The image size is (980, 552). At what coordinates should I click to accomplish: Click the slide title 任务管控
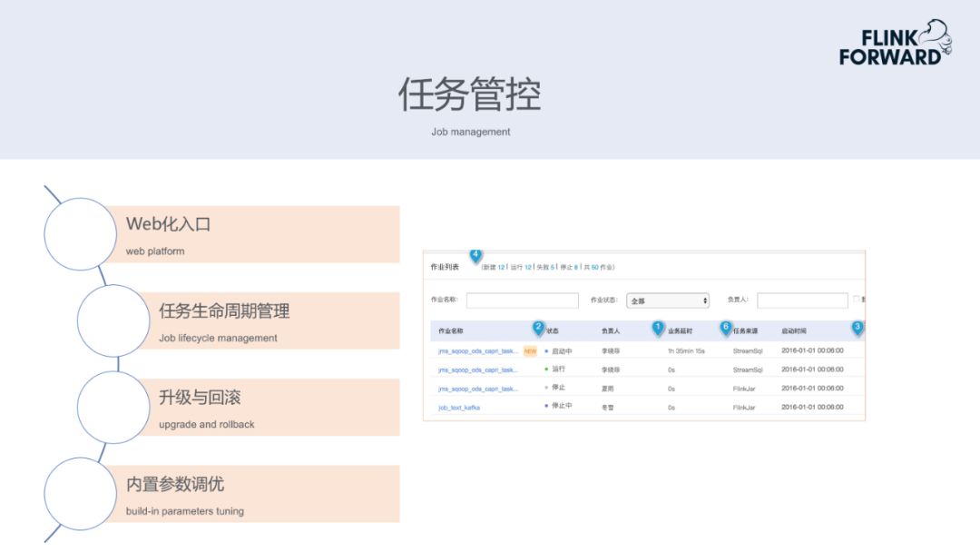pos(470,94)
